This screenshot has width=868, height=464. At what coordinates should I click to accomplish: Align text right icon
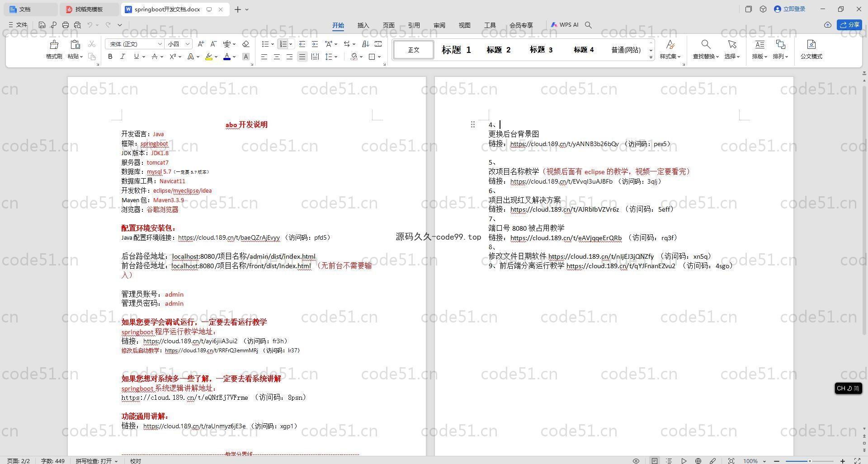point(289,57)
